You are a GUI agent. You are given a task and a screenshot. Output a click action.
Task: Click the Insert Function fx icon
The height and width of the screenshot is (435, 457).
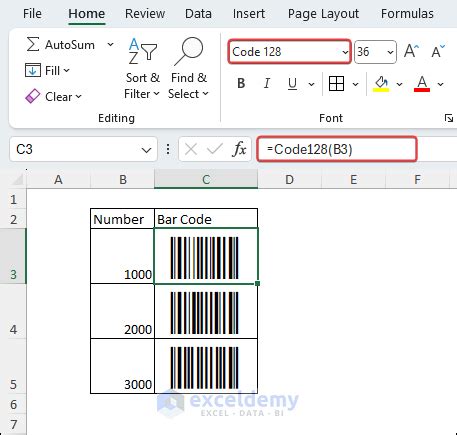(x=239, y=149)
